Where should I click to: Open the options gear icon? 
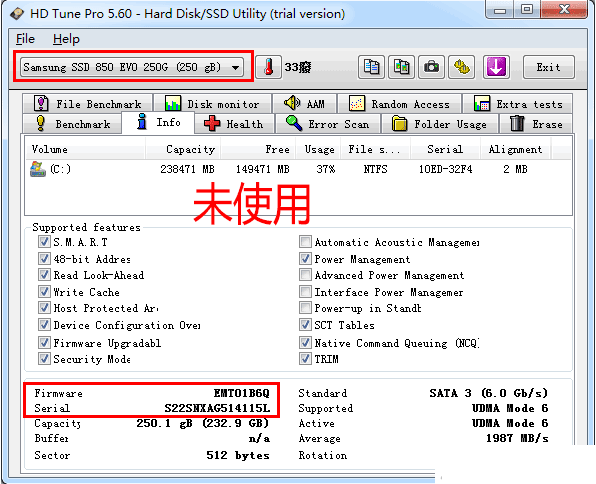click(462, 67)
